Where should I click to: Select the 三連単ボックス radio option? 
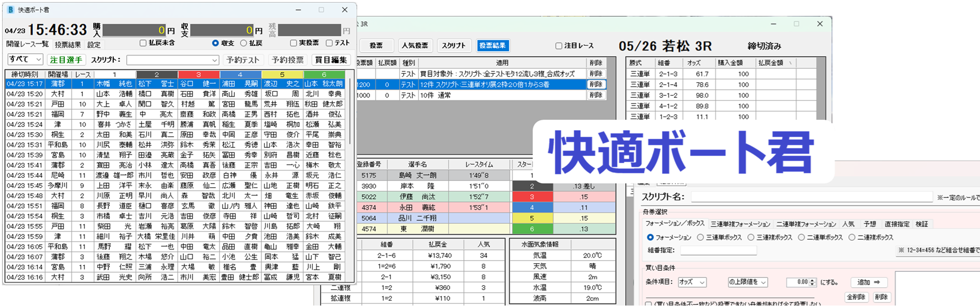point(701,238)
